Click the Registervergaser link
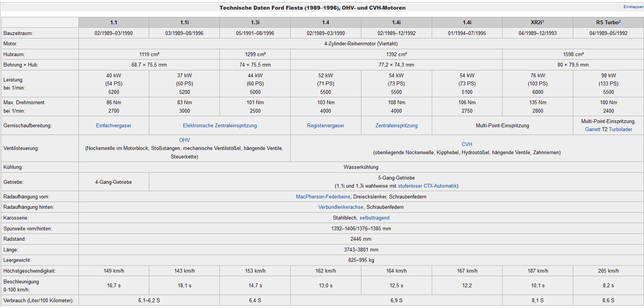Screen dimensions: 644x308 click(325, 125)
